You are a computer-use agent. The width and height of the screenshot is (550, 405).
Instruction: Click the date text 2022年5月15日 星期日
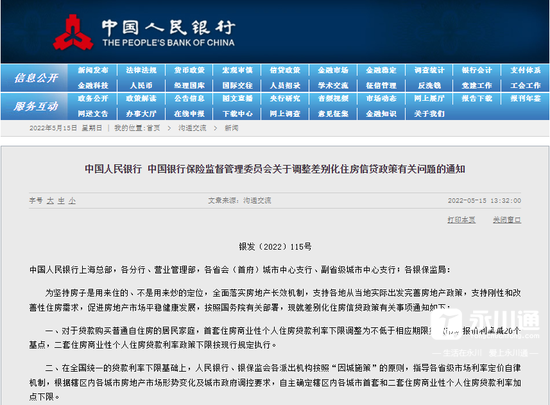coord(66,128)
